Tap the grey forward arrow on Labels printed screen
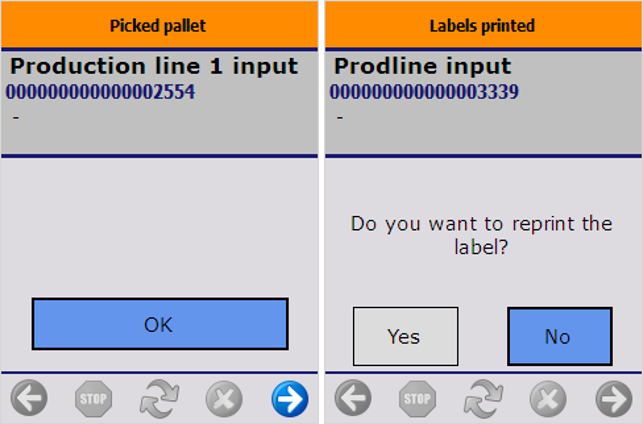The height and width of the screenshot is (424, 643). [613, 400]
